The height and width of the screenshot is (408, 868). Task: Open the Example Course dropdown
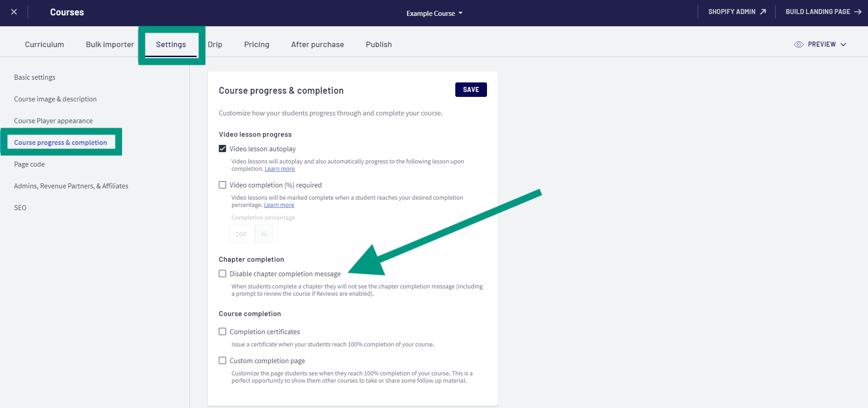pos(434,13)
